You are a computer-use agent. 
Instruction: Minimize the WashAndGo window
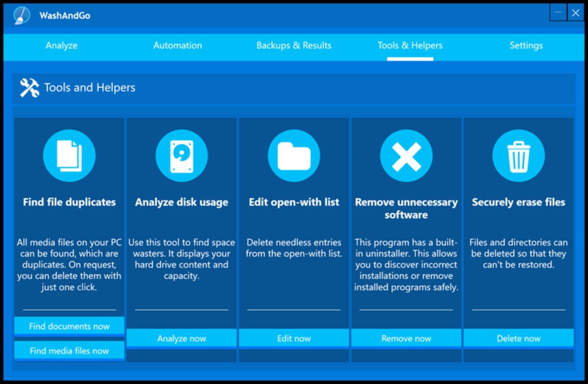point(558,13)
